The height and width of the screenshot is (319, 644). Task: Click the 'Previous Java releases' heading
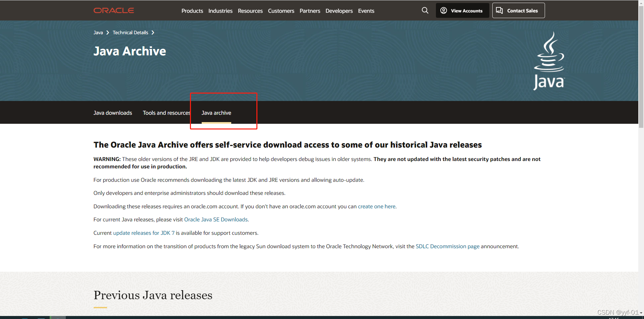click(153, 295)
